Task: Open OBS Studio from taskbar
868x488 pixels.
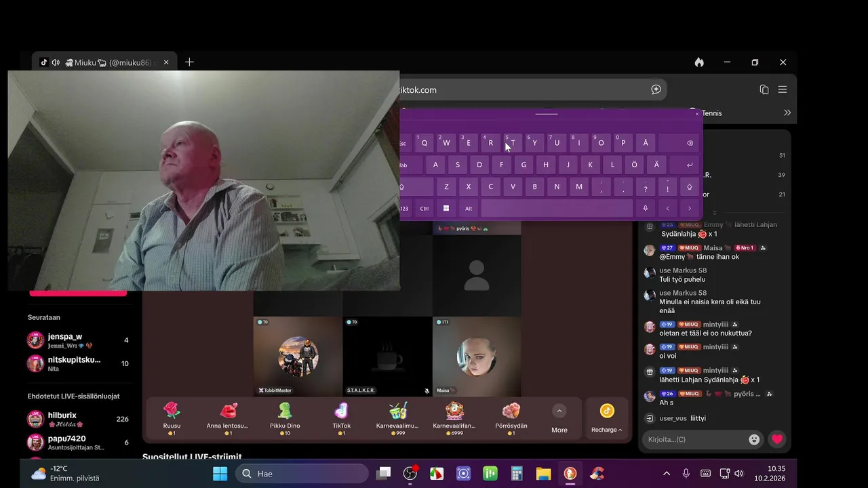Action: pyautogui.click(x=410, y=473)
